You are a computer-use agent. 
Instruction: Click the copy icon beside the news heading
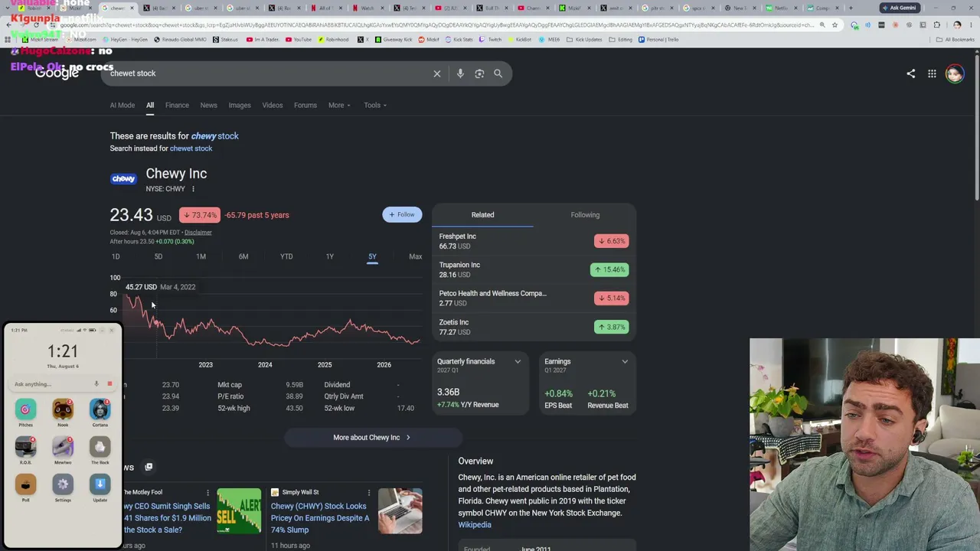click(x=149, y=467)
